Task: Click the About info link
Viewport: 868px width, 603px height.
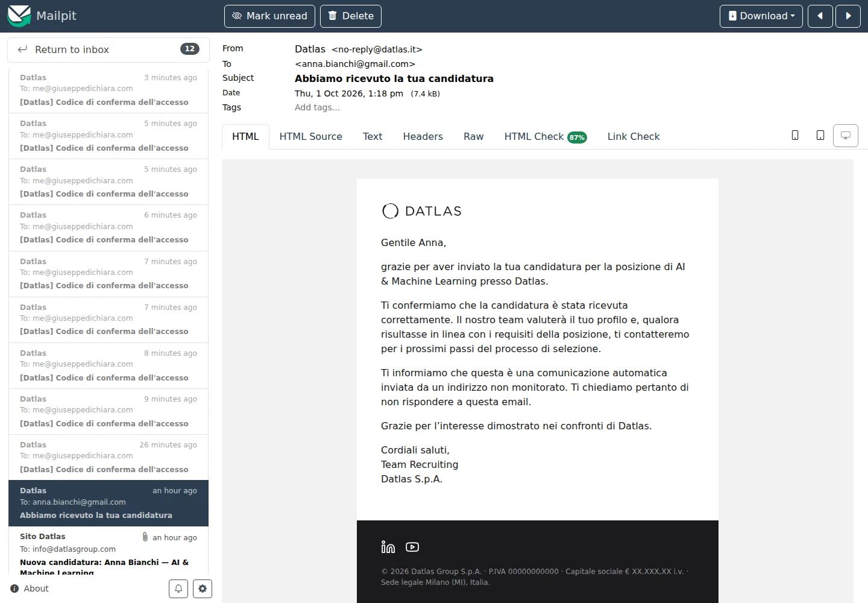Action: [x=30, y=589]
